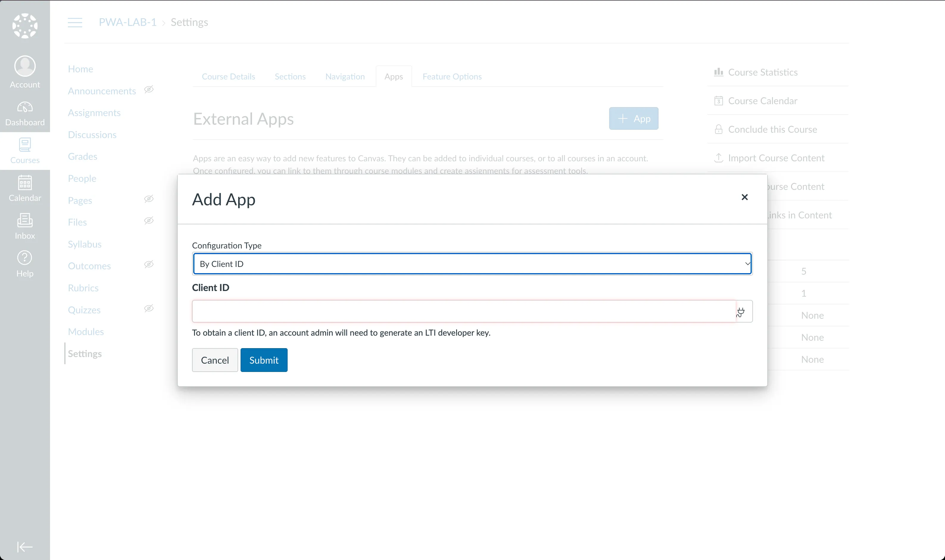Click the Cancel button

[215, 360]
